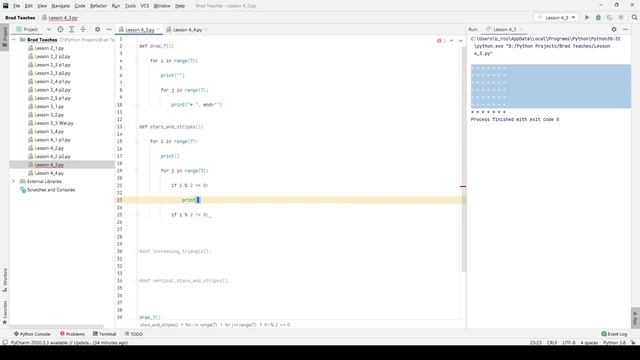Screen dimensions: 640x360
Task: Open Search Everywhere magnifier icon
Action: [x=634, y=18]
